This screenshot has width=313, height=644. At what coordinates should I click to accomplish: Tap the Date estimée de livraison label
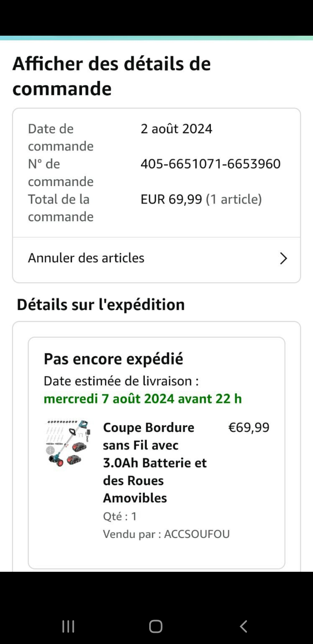pos(121,381)
